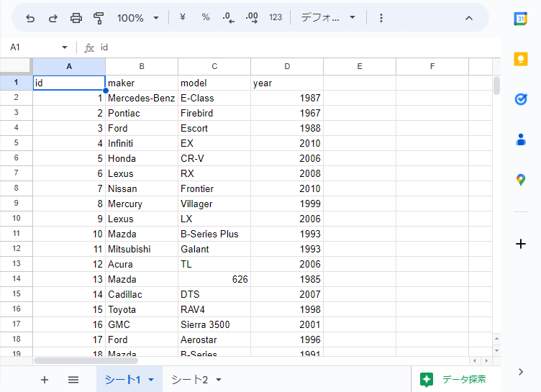The image size is (541, 392).
Task: Click the cell containing Aerostar
Action: 214,340
